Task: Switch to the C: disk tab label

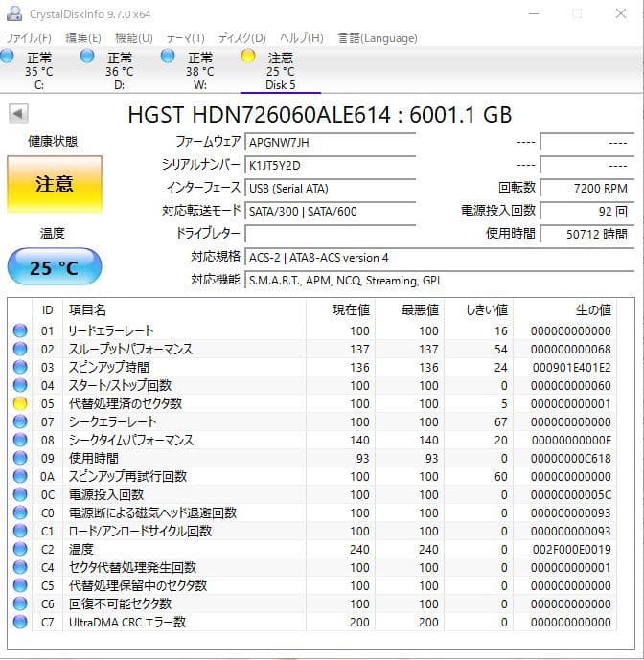Action: pyautogui.click(x=39, y=85)
